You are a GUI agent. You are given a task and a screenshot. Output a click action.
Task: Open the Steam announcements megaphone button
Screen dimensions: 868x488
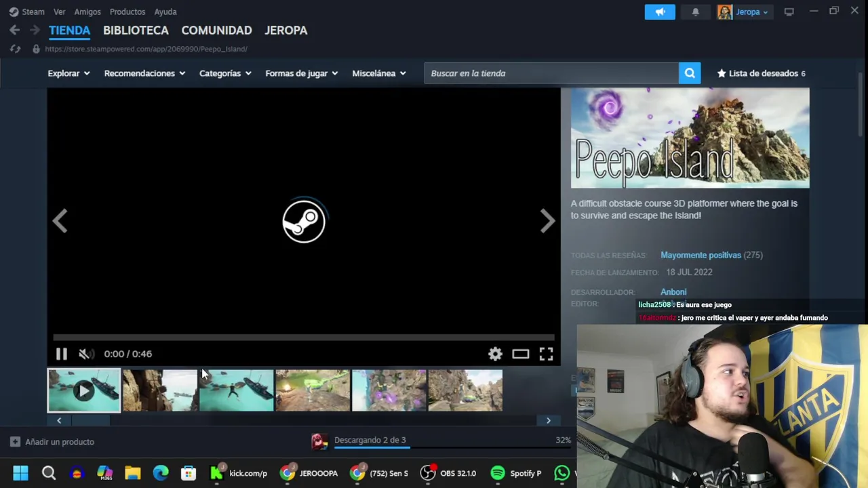(660, 12)
